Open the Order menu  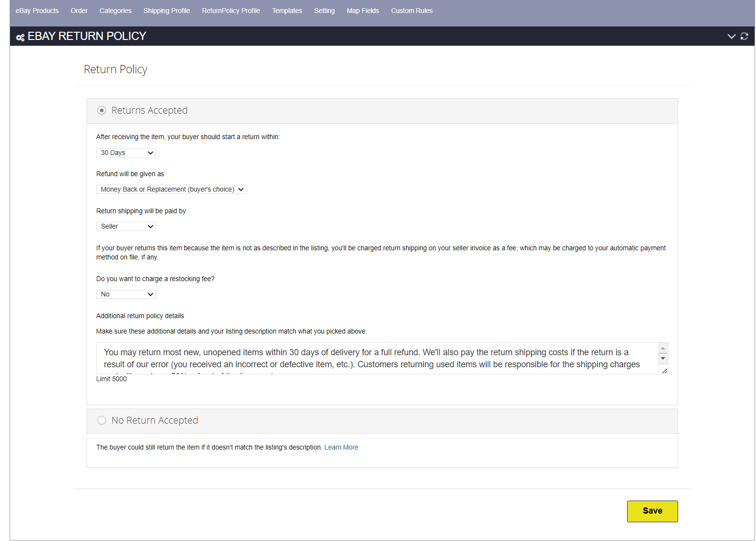tap(79, 11)
